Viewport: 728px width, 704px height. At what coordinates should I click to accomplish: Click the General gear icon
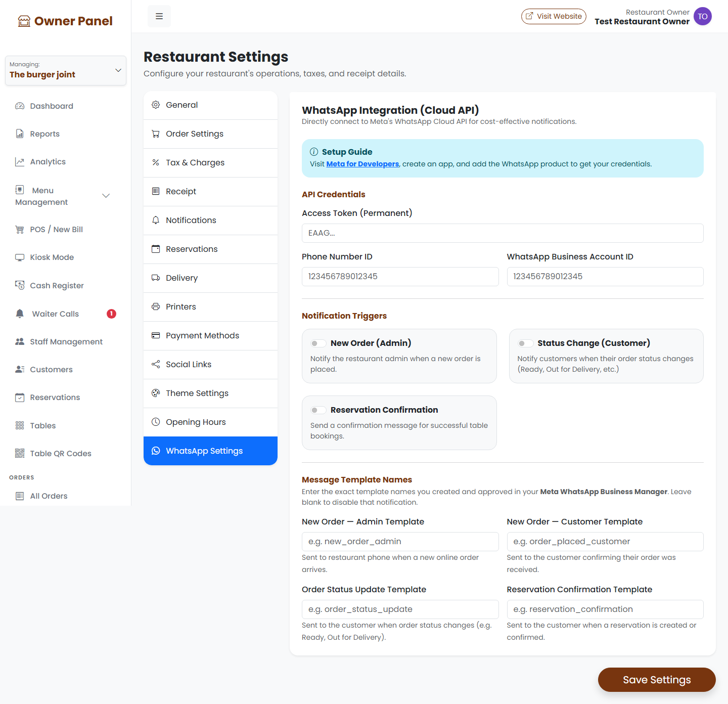click(x=156, y=105)
